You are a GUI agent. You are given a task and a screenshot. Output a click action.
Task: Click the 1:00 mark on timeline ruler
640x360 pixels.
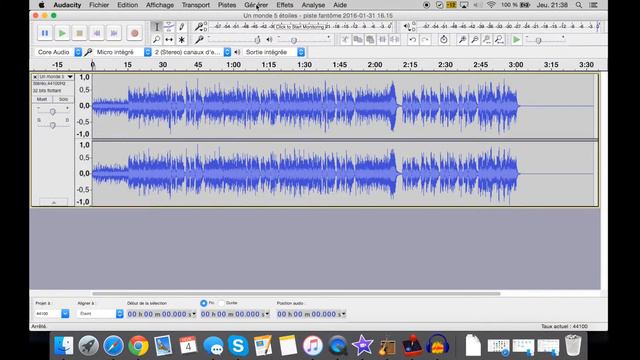tap(233, 65)
